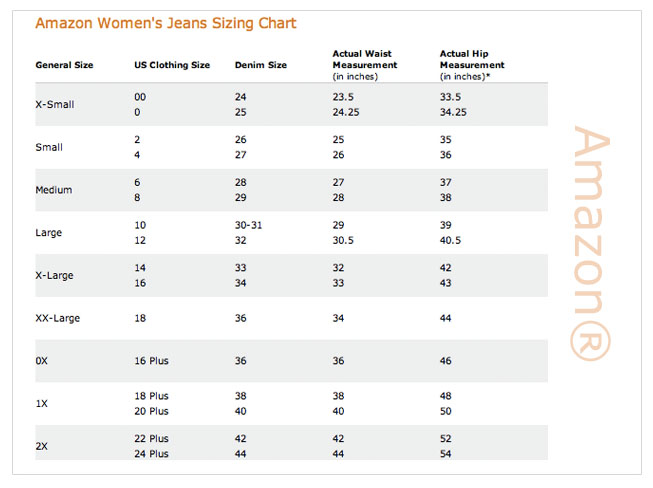Click the Actual Waist Measurement header

(x=365, y=65)
